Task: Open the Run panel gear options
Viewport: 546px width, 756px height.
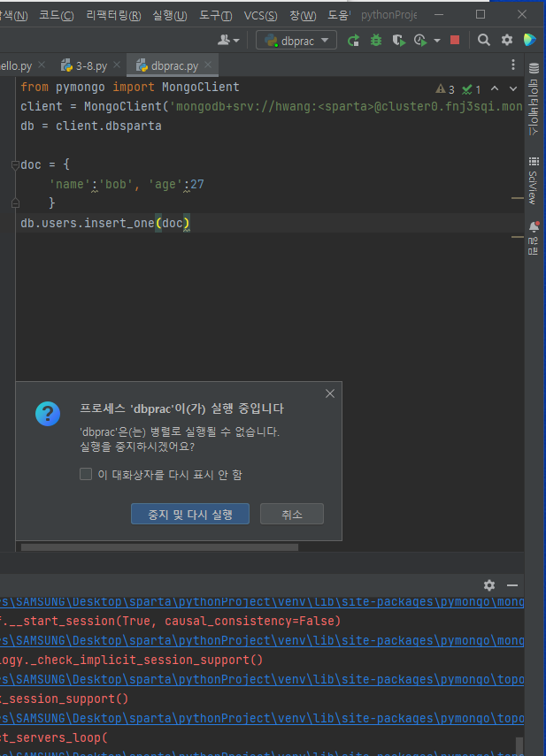Action: 489,585
